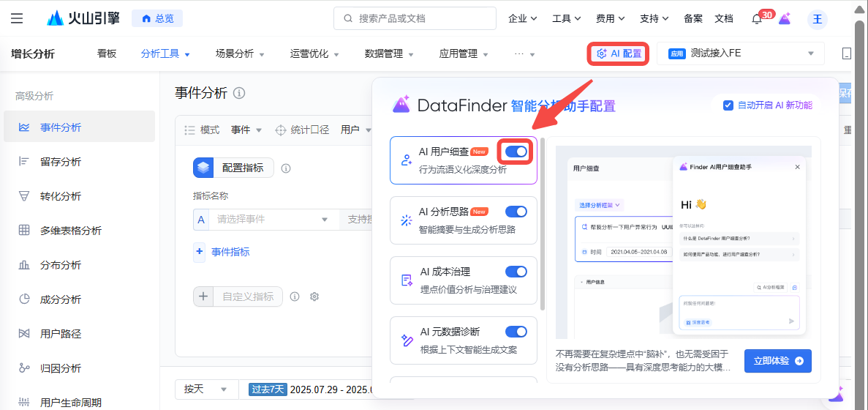Open 多维表格分析 in the sidebar

(79, 231)
